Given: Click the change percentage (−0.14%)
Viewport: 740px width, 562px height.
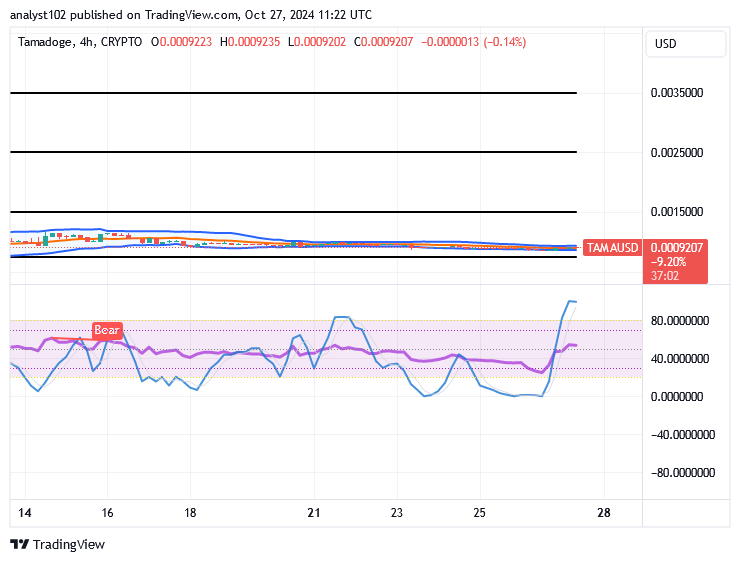Looking at the screenshot, I should (505, 42).
